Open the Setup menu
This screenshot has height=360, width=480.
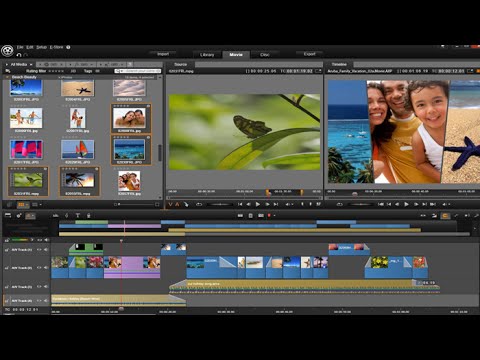41,47
